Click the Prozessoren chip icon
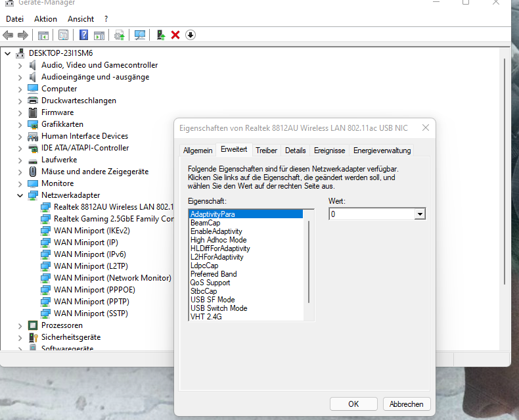519x420 pixels. point(33,325)
